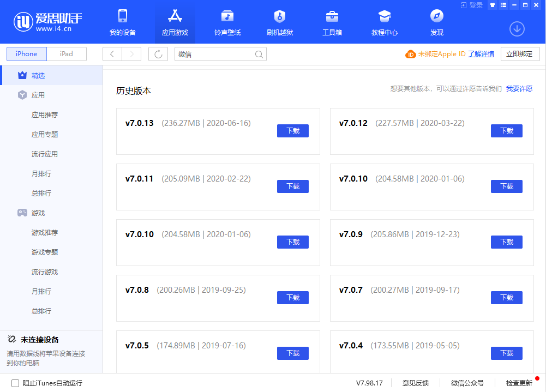Toggle 阻止iTunes自动运行 checkbox

click(15, 383)
